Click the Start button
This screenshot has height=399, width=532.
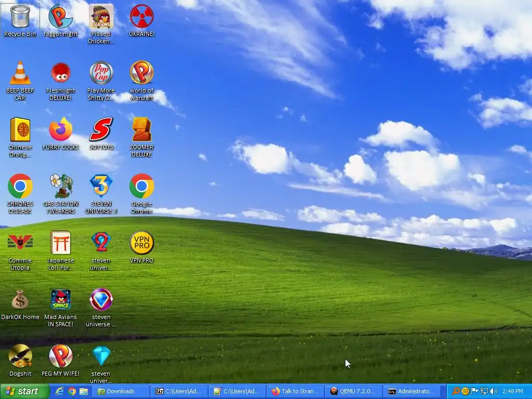tap(24, 391)
